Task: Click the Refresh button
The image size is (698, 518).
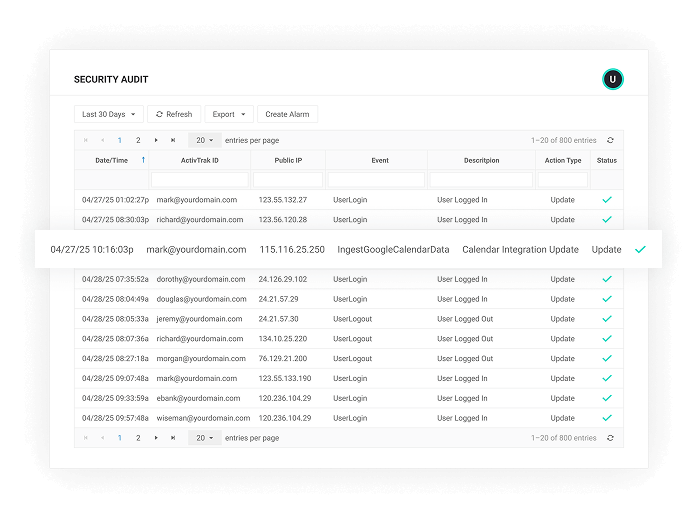Action: pyautogui.click(x=174, y=114)
